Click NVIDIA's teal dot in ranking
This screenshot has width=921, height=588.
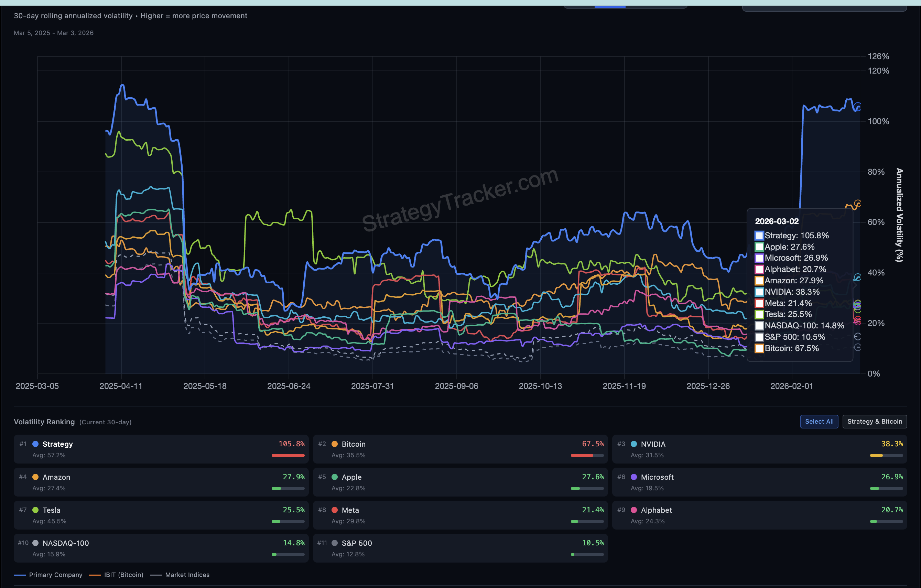pyautogui.click(x=634, y=444)
